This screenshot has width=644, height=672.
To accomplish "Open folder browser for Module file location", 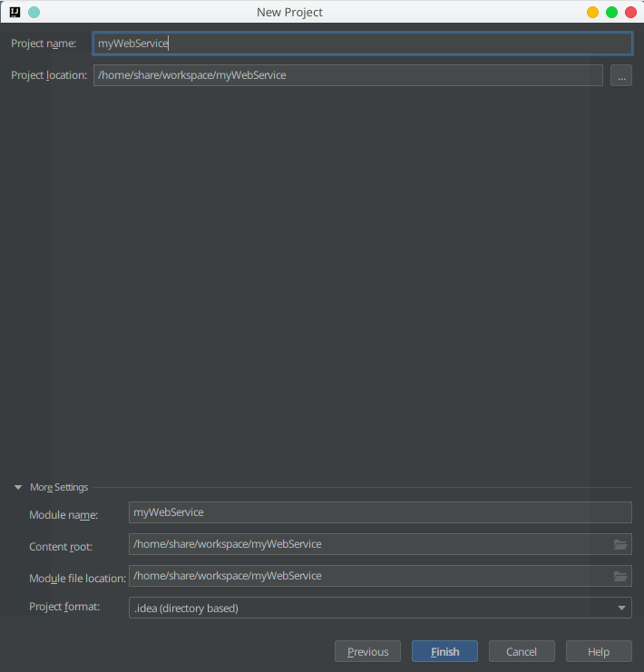I will [x=620, y=576].
